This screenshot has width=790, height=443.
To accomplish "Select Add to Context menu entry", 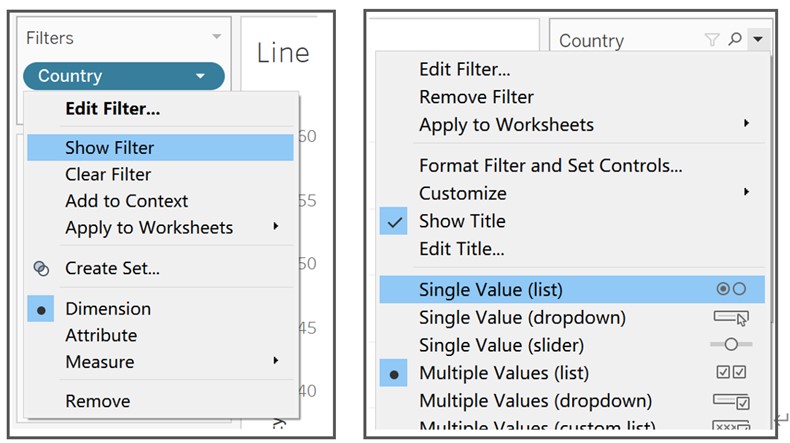I will tap(126, 201).
